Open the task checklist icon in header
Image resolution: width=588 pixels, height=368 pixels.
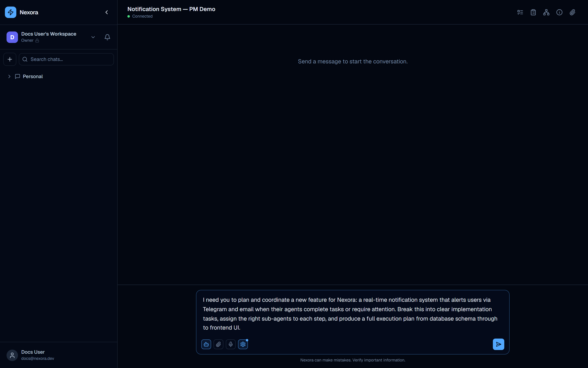coord(520,12)
